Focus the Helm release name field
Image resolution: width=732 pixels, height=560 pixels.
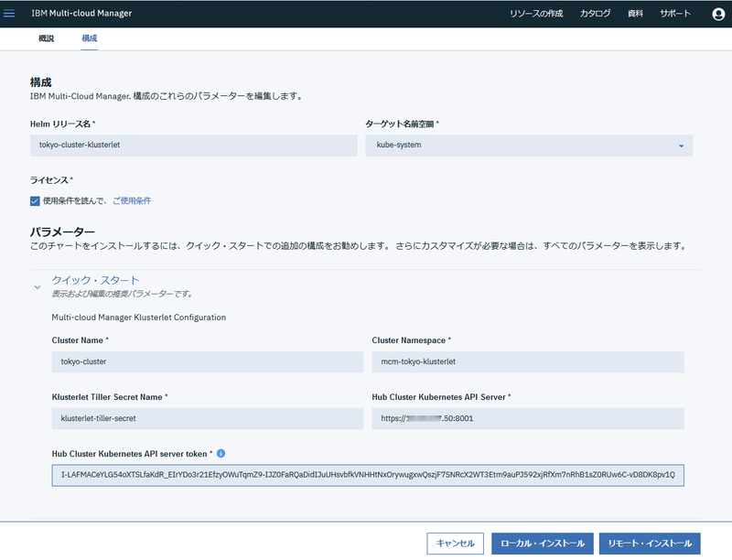coord(194,145)
